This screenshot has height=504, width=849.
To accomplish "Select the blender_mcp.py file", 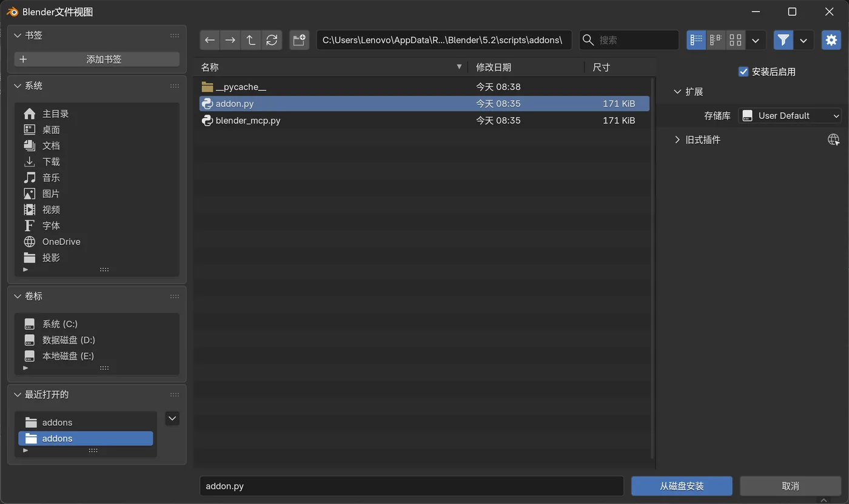I will coord(424,120).
